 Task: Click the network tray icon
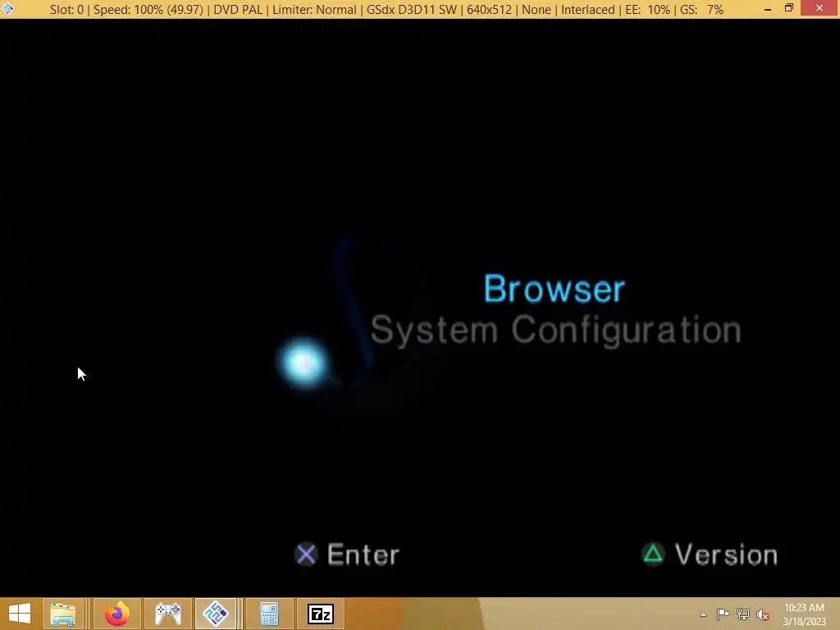pos(743,614)
